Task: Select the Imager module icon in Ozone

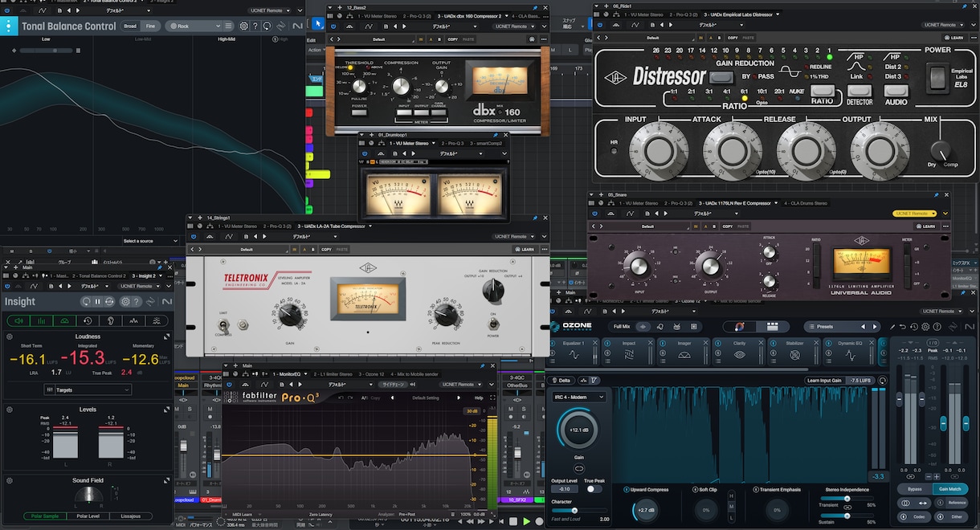Action: tap(684, 354)
